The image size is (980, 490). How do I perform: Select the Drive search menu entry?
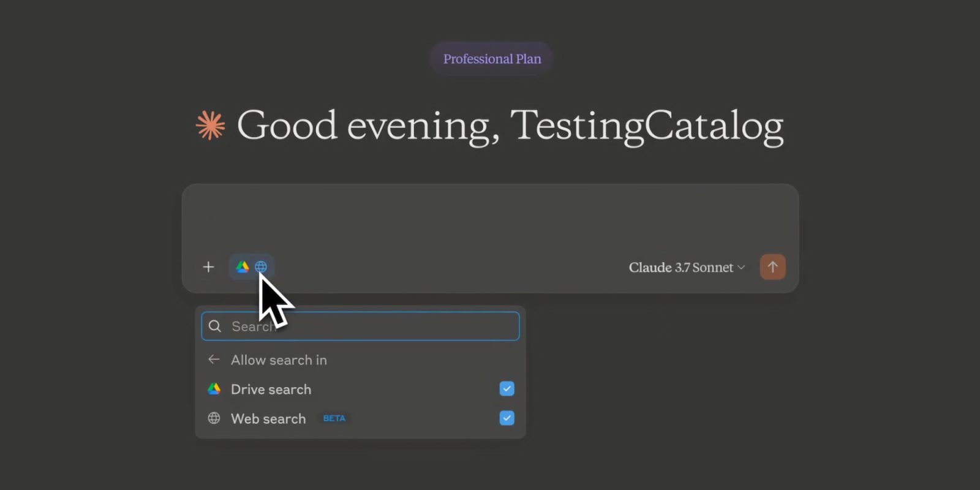(x=271, y=390)
